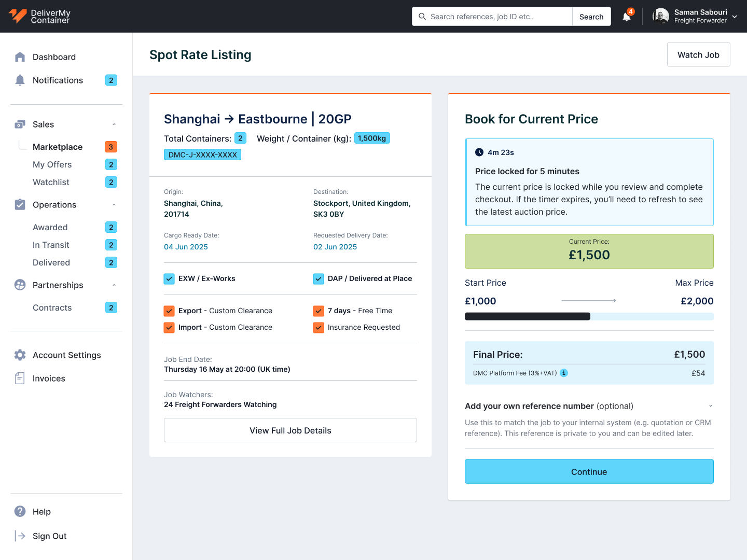The image size is (747, 560).
Task: Open the Dashboard home icon
Action: pyautogui.click(x=20, y=57)
